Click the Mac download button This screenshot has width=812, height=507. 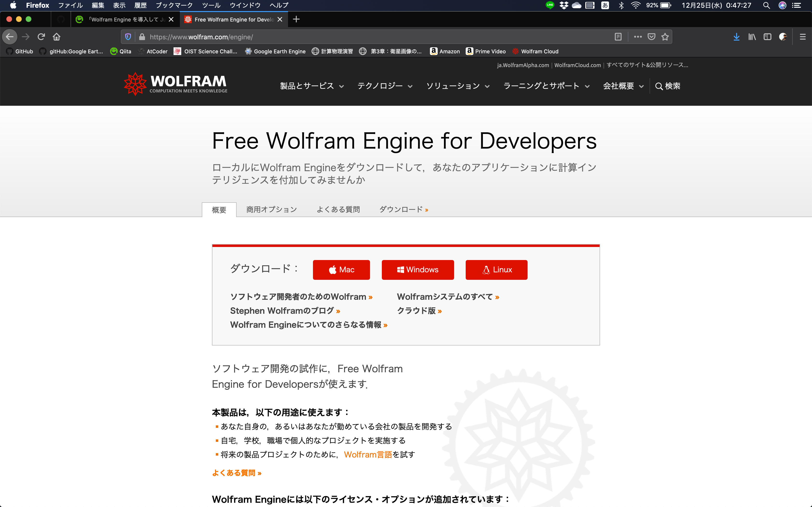click(x=342, y=269)
